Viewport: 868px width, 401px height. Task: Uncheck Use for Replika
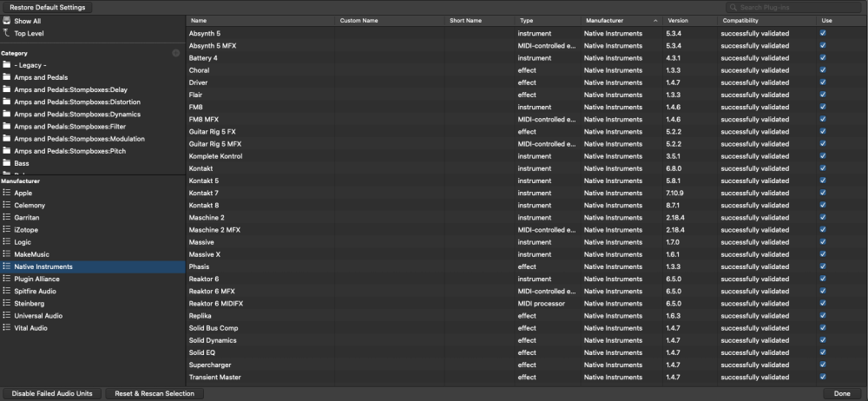823,316
